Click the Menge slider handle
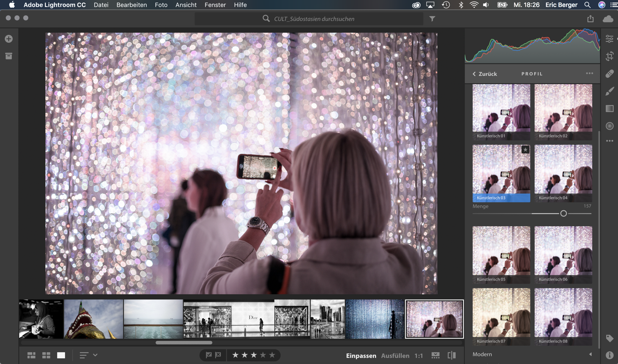 pyautogui.click(x=563, y=213)
